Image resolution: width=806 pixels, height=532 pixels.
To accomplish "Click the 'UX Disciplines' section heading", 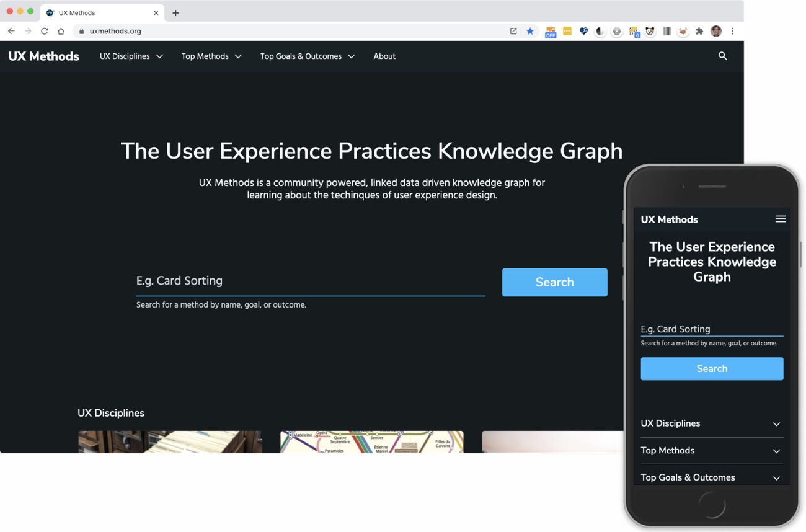I will [111, 413].
